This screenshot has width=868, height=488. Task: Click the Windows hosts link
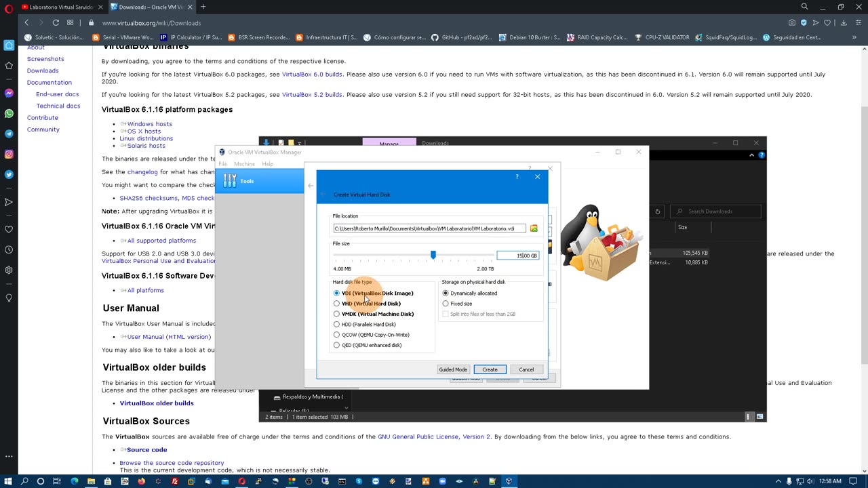click(149, 124)
